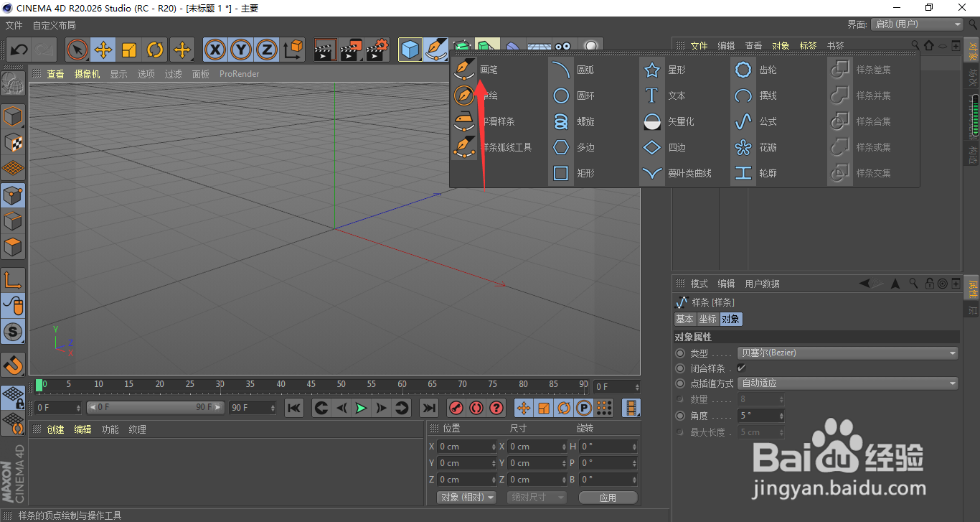The image size is (980, 522).
Task: Click the Cube primitive icon
Action: [410, 50]
